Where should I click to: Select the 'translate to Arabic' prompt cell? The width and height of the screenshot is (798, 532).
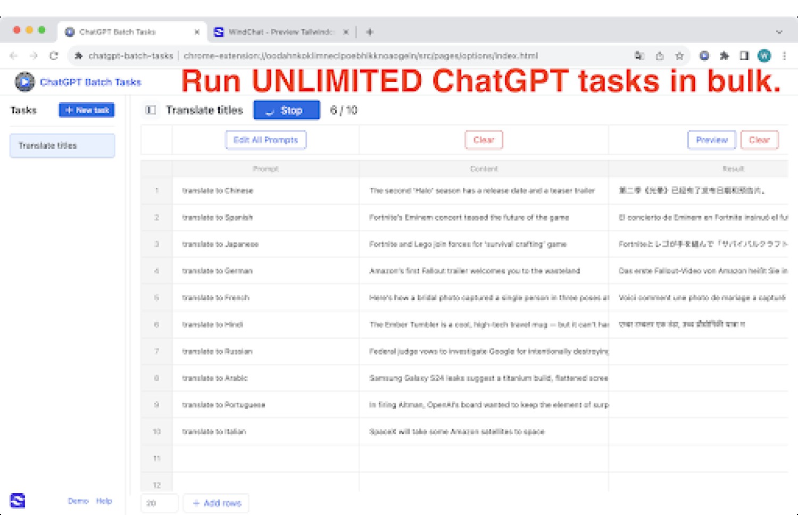[266, 378]
